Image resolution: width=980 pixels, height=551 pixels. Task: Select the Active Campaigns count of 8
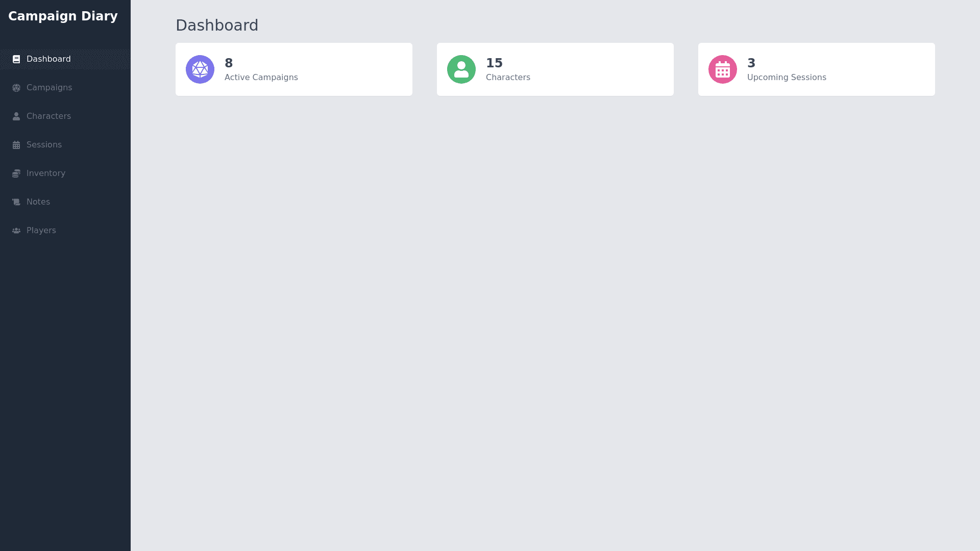click(x=229, y=63)
